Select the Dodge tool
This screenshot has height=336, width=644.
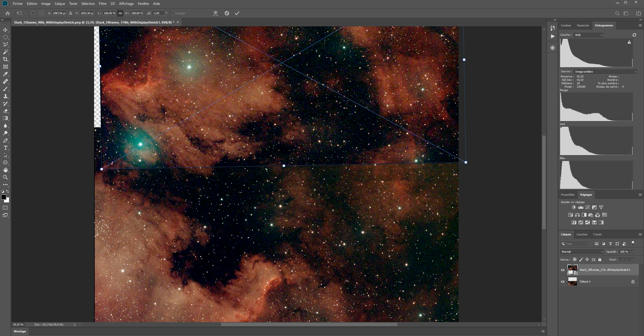point(5,133)
